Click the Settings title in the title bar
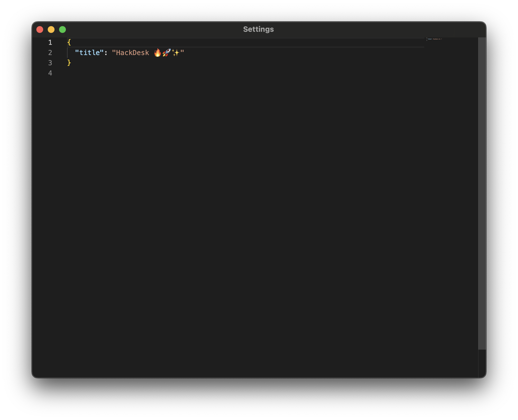The width and height of the screenshot is (518, 420). coord(258,29)
